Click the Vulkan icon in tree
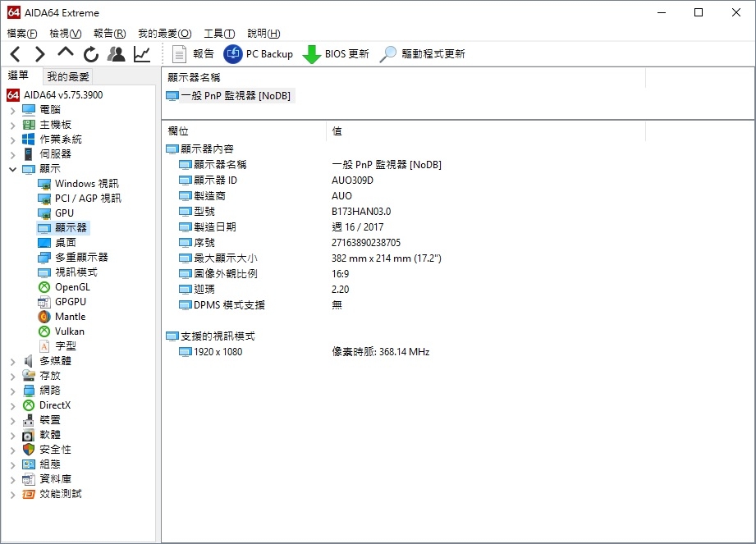The image size is (756, 544). point(44,331)
